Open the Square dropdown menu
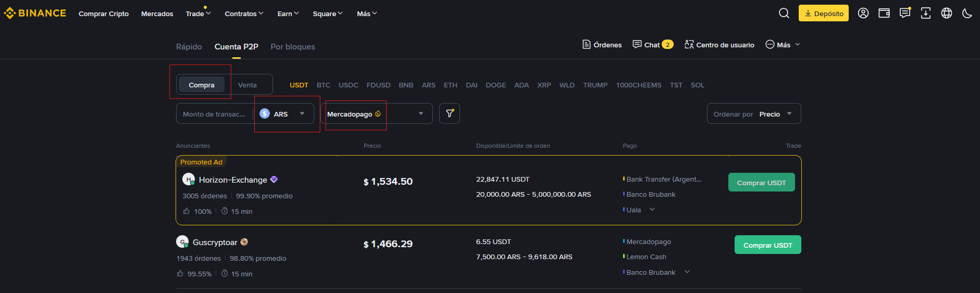The height and width of the screenshot is (293, 980). (x=328, y=14)
